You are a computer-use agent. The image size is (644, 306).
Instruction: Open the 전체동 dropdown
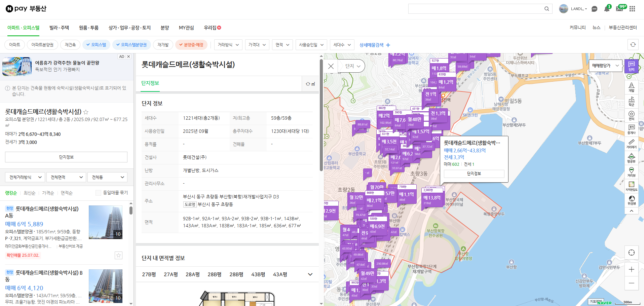(x=107, y=177)
